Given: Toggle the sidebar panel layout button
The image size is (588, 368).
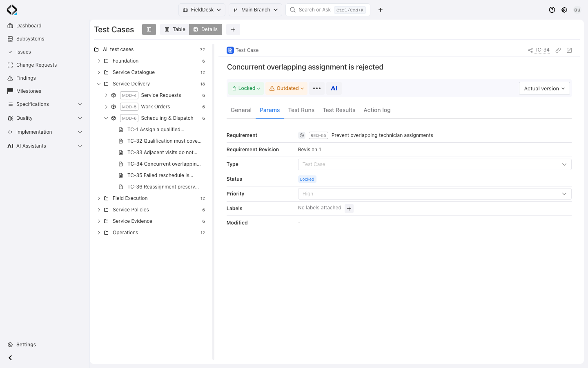Looking at the screenshot, I should (149, 29).
